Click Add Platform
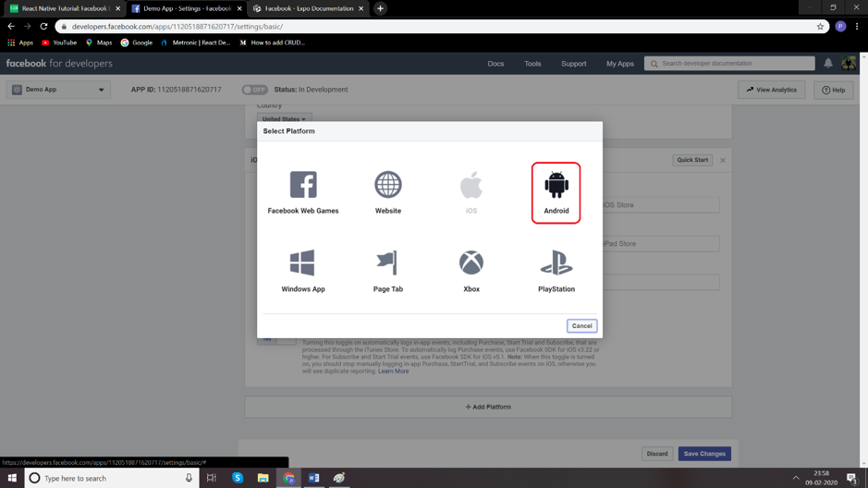Screen dimensions: 868x488 (488, 407)
